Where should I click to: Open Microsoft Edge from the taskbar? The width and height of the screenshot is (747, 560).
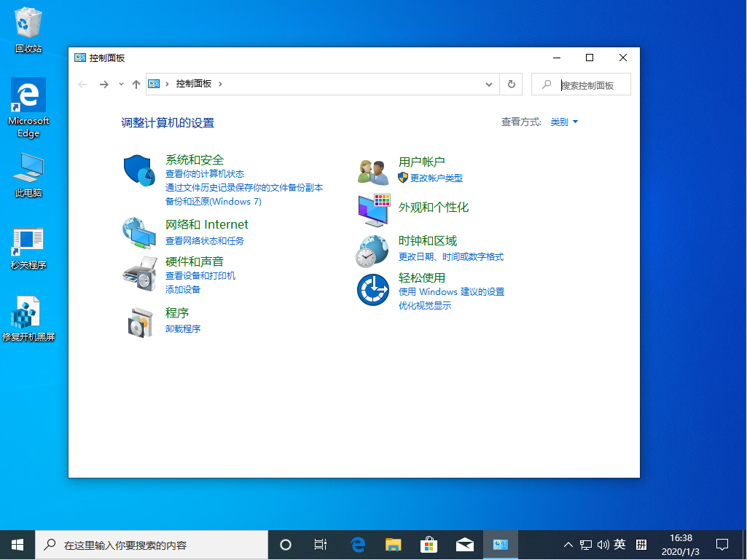click(x=357, y=544)
